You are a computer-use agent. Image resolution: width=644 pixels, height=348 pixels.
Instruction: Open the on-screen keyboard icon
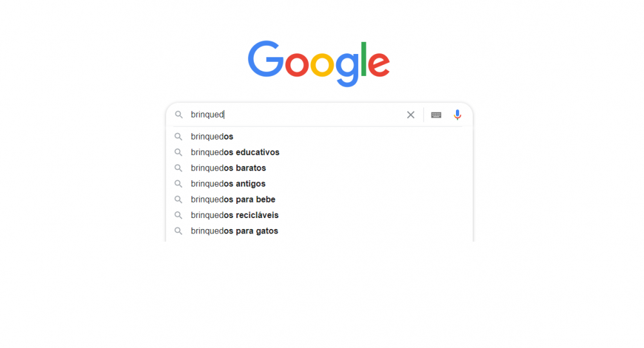click(x=436, y=115)
